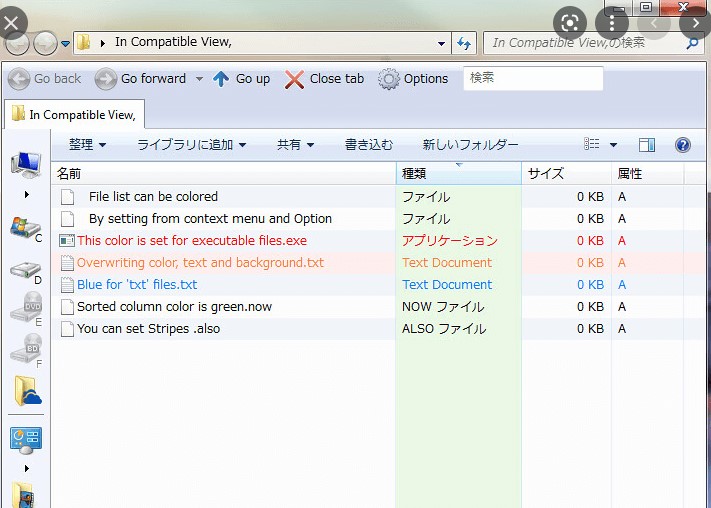The width and height of the screenshot is (711, 508).
Task: Open the view options dropdown arrow
Action: point(613,145)
